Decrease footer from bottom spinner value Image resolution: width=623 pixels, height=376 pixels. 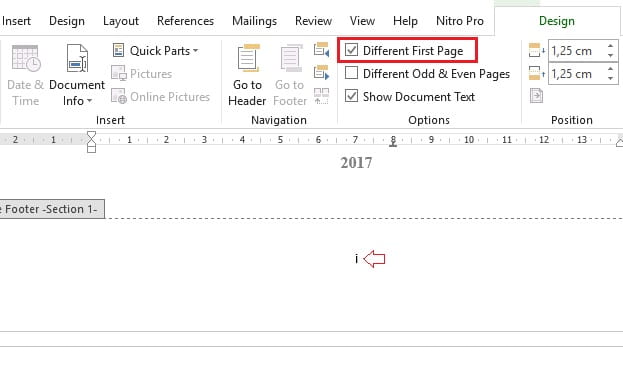coord(610,78)
